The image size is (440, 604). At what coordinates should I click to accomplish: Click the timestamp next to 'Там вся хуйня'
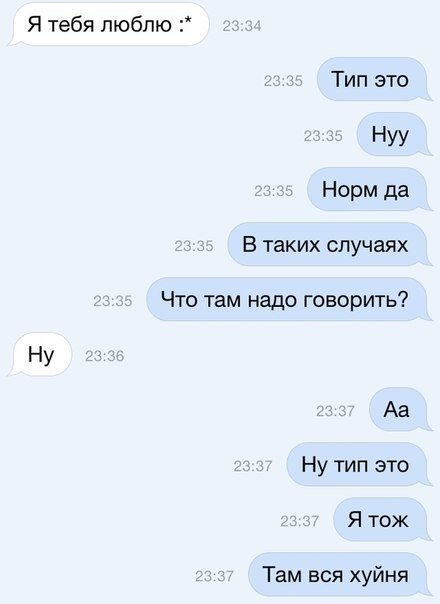[x=214, y=576]
